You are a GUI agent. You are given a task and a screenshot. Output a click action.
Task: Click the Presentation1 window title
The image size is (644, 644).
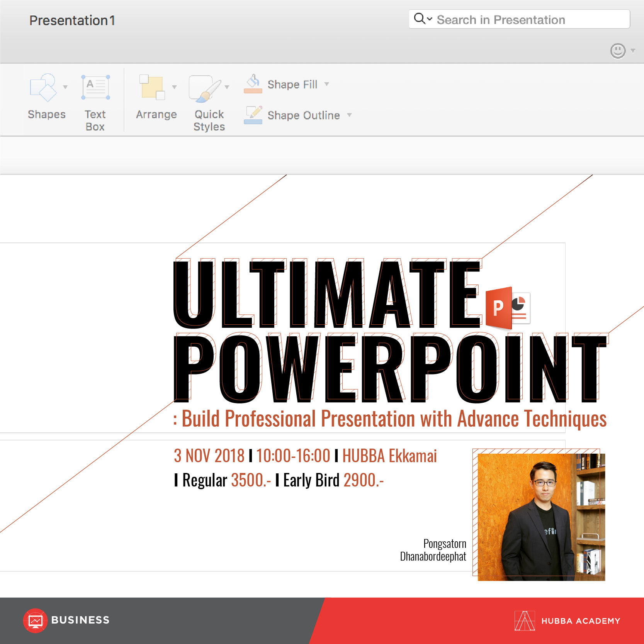click(72, 20)
